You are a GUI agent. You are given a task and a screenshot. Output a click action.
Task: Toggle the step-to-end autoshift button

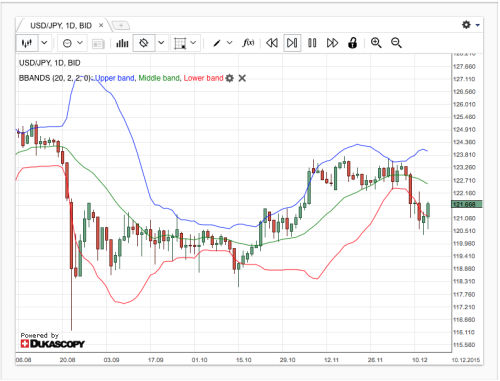click(292, 43)
